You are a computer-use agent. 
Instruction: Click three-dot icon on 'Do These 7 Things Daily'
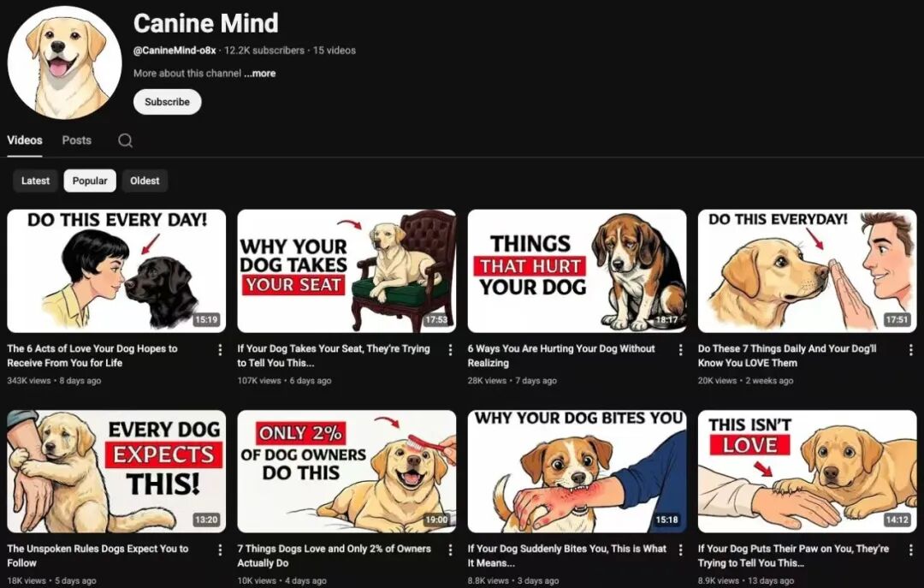(x=912, y=349)
